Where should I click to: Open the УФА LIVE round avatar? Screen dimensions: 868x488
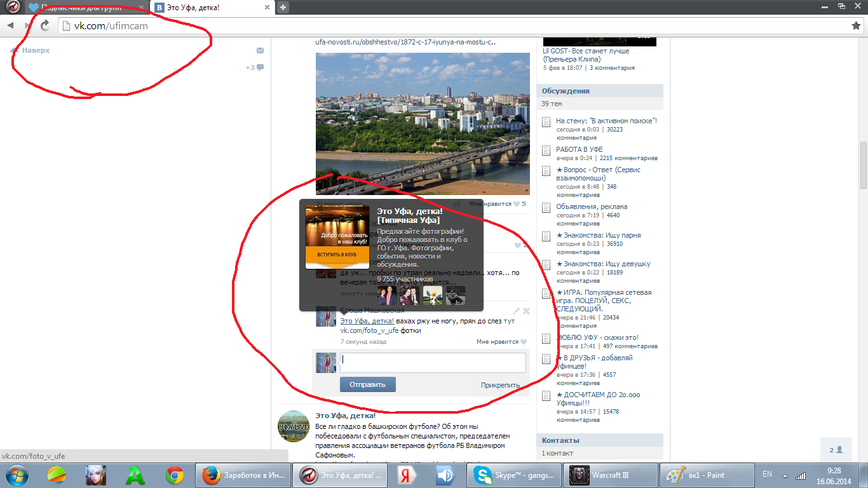(x=294, y=426)
